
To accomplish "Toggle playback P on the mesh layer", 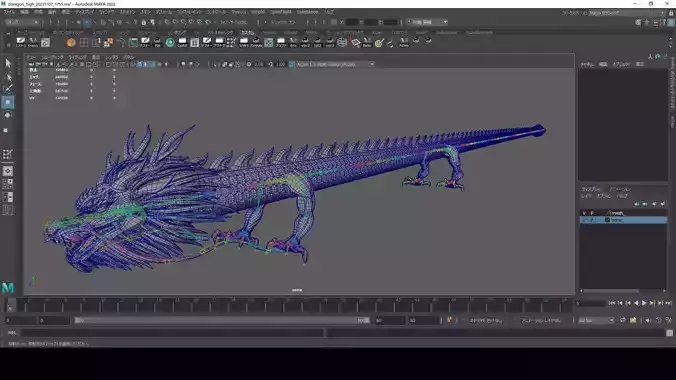I will click(x=592, y=213).
